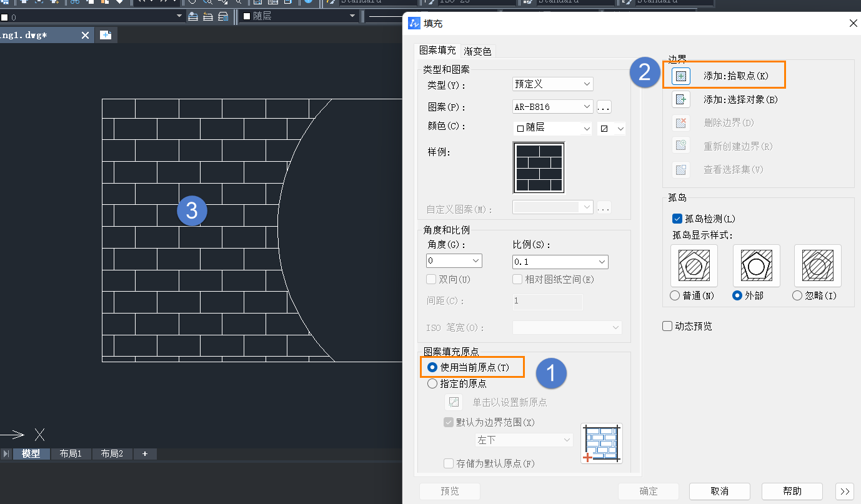Click the previous-layer icon with the arrow
This screenshot has width=861, height=504.
(208, 16)
